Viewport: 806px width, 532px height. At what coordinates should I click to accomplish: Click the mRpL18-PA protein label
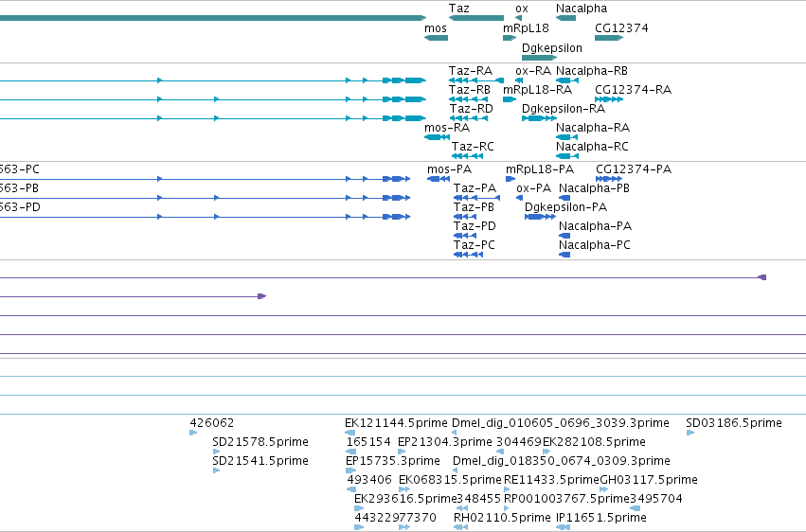[540, 169]
